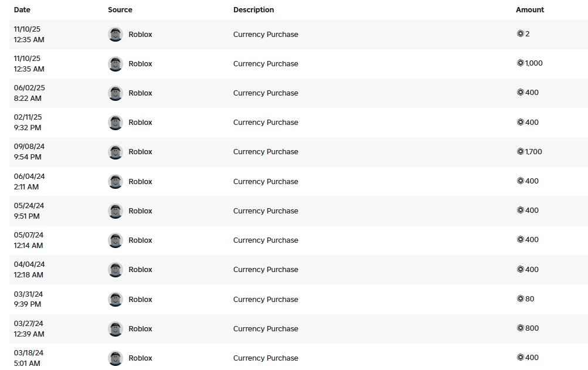This screenshot has width=588, height=370.
Task: Click the Robux icon beside amount 1,000
Action: point(520,63)
